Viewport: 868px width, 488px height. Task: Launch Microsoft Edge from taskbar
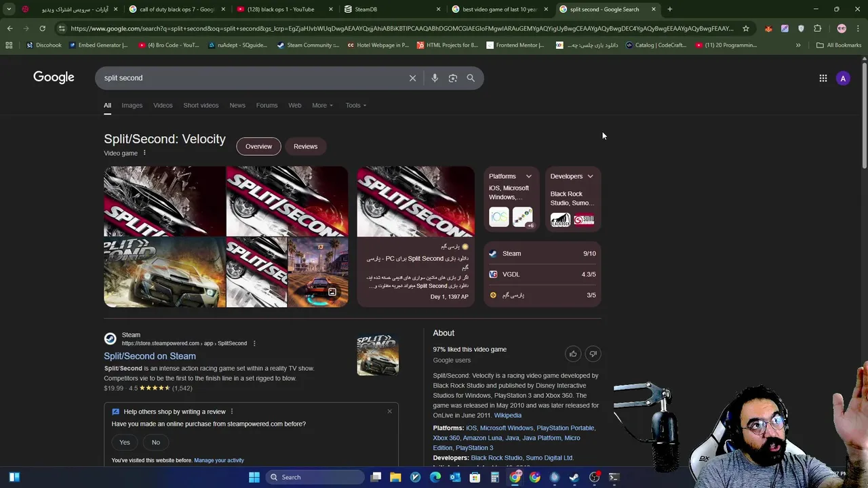[x=435, y=477]
